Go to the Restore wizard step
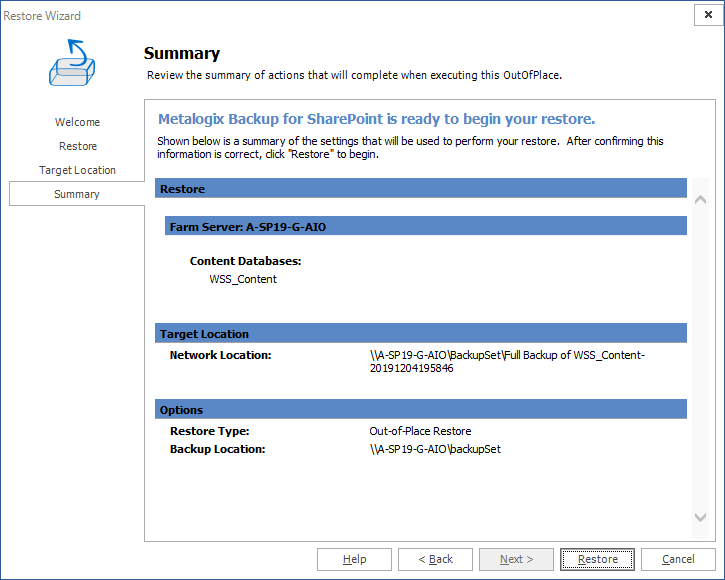The width and height of the screenshot is (725, 580). 78,146
